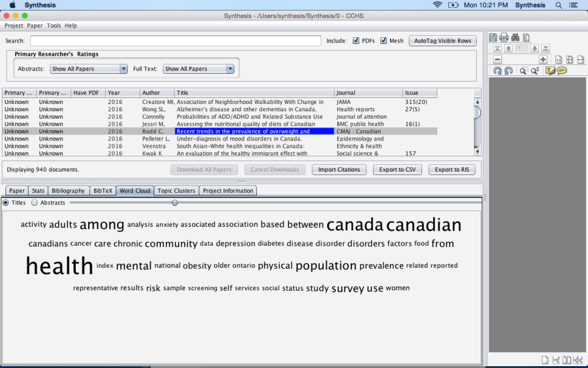The height and width of the screenshot is (368, 588).
Task: Go to previous page using up arrow
Action: click(x=508, y=48)
